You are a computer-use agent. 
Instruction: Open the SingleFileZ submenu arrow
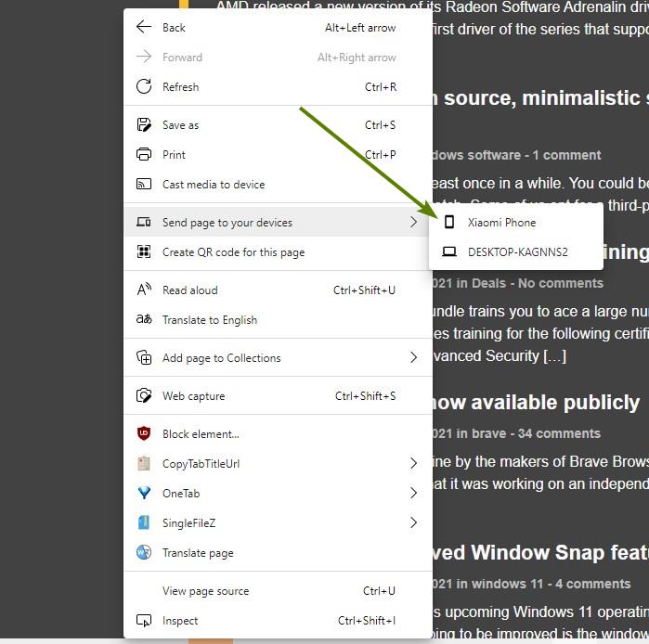[413, 522]
